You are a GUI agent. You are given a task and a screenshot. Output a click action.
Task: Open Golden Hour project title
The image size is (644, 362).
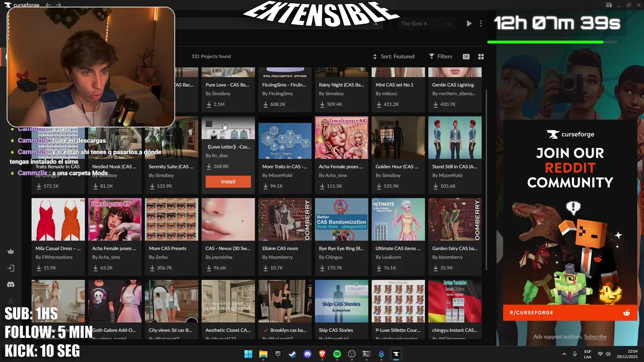point(397,166)
